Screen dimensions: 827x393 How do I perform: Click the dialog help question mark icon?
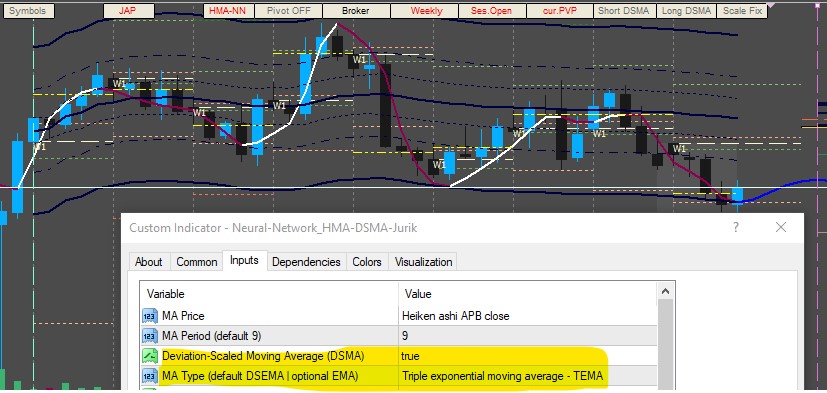736,227
